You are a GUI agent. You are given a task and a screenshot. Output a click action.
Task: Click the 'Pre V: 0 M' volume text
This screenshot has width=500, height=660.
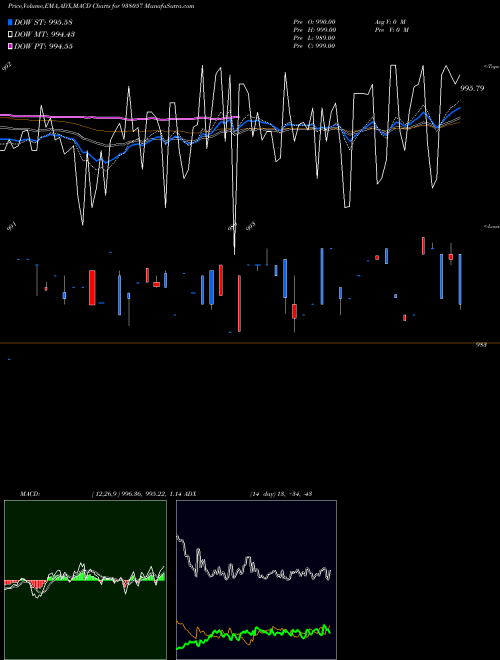[x=392, y=30]
